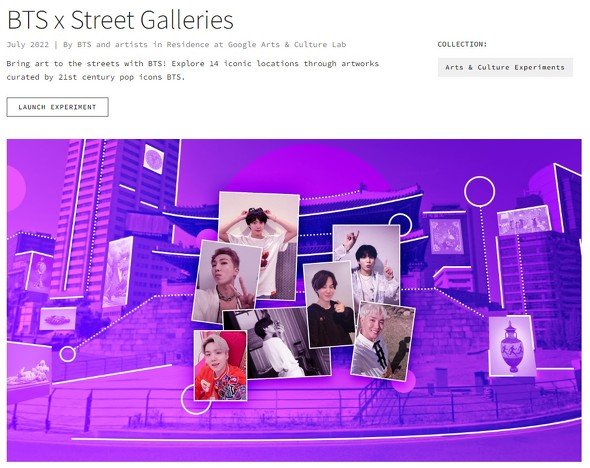590x468 pixels.
Task: Click the photo of orange-haired person making peace sign
Action: 226,282
